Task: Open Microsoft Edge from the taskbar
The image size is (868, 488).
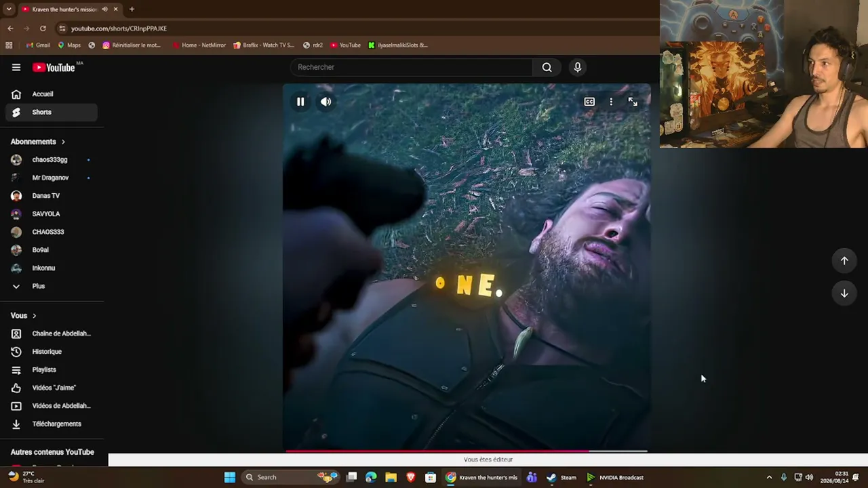Action: click(x=371, y=477)
